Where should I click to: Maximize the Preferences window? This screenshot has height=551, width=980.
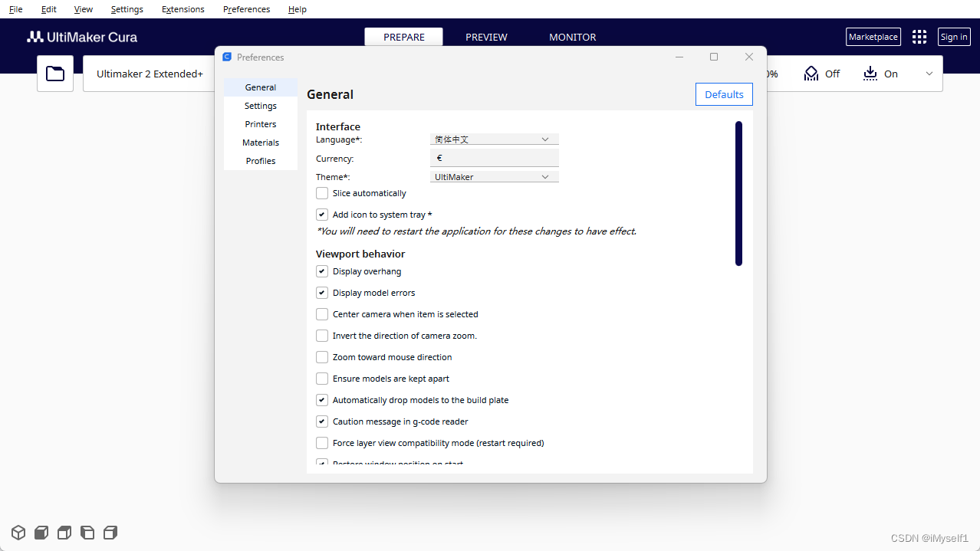pos(714,57)
